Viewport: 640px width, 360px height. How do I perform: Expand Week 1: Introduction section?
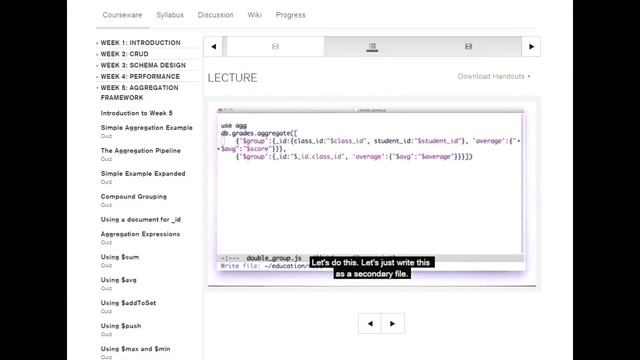click(x=140, y=43)
